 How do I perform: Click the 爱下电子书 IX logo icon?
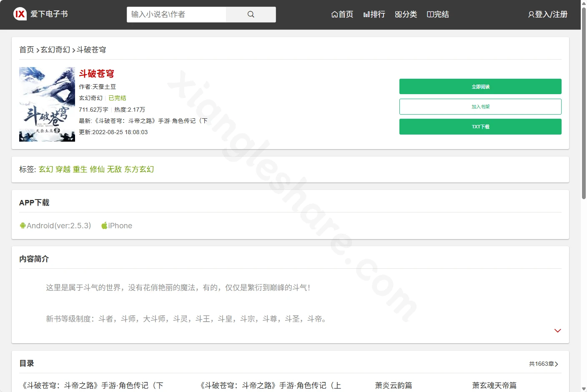(20, 14)
